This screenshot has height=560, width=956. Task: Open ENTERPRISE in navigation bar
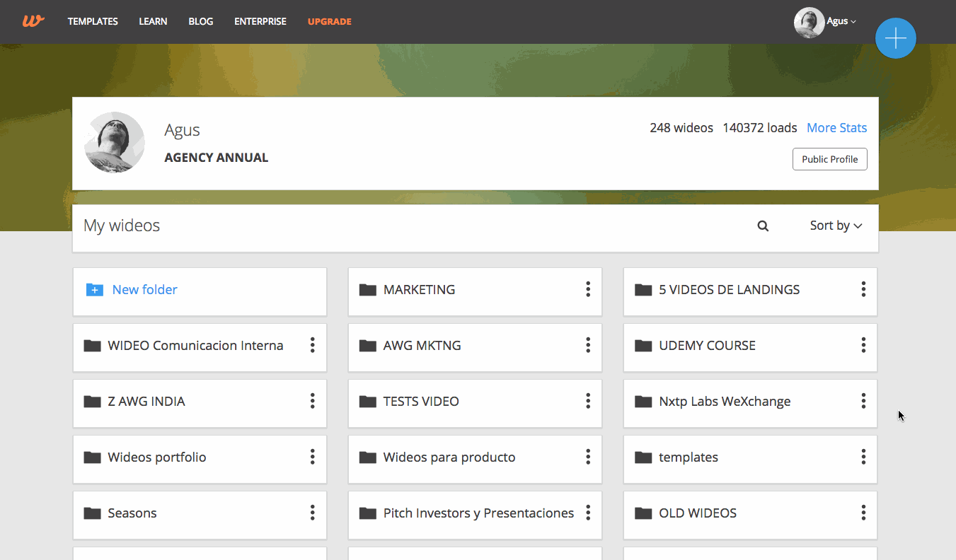point(260,21)
